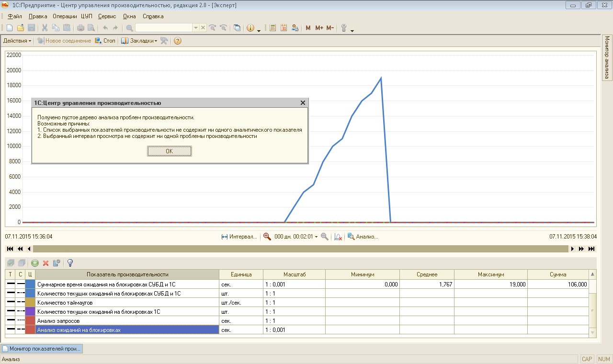Step timeline one fast-step backward
The height and width of the screenshot is (364, 613).
20,249
